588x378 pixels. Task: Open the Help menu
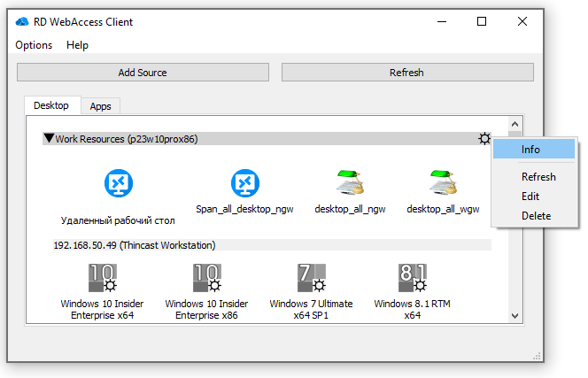(x=78, y=45)
